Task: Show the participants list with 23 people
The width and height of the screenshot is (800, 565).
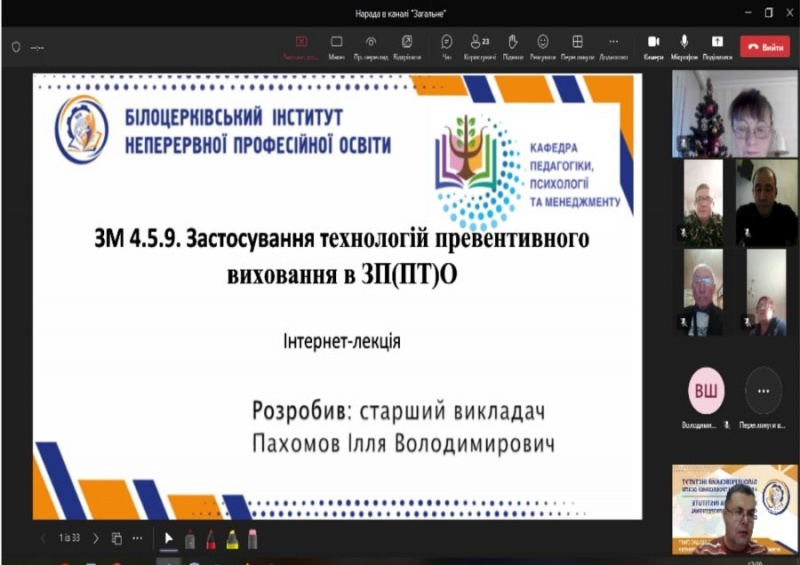Action: pyautogui.click(x=480, y=42)
